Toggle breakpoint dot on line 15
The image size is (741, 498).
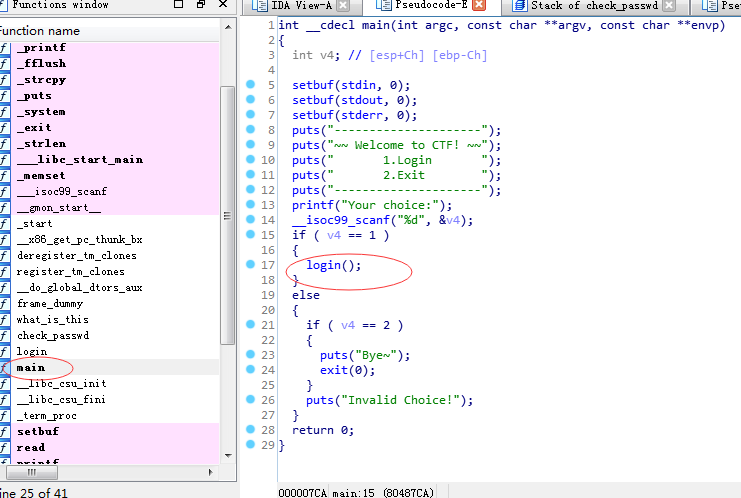point(250,234)
